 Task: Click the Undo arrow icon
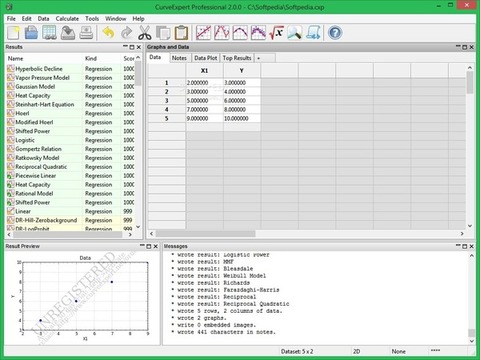(x=108, y=33)
